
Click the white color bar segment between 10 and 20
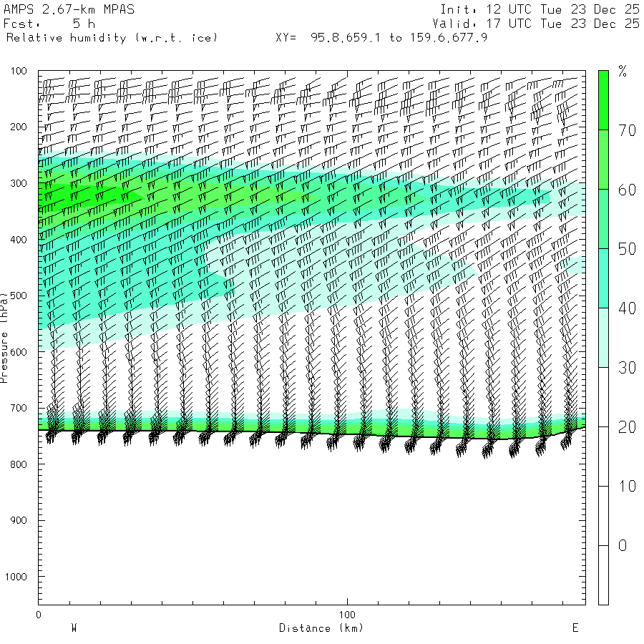pyautogui.click(x=603, y=456)
